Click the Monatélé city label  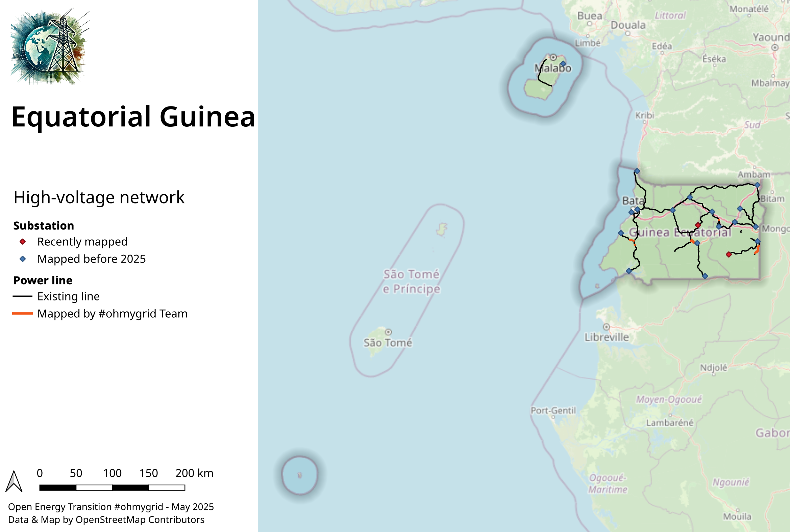tap(749, 9)
